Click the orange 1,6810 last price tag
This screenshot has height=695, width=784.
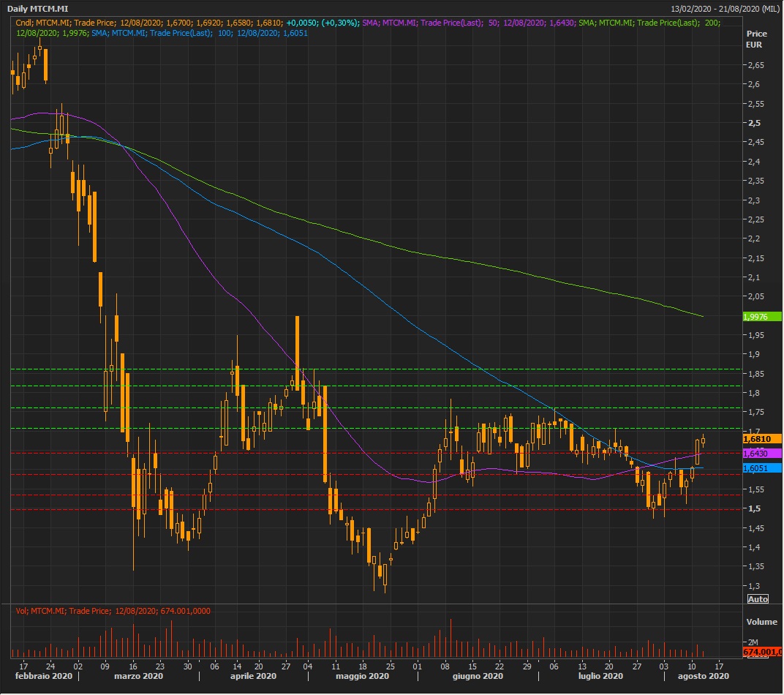point(761,439)
